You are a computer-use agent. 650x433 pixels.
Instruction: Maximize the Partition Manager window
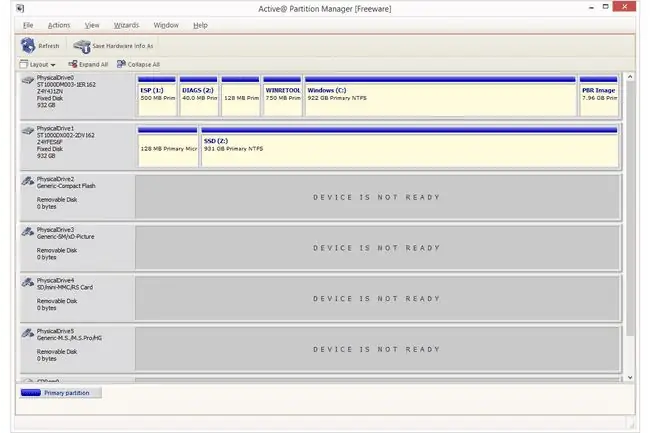[605, 7]
